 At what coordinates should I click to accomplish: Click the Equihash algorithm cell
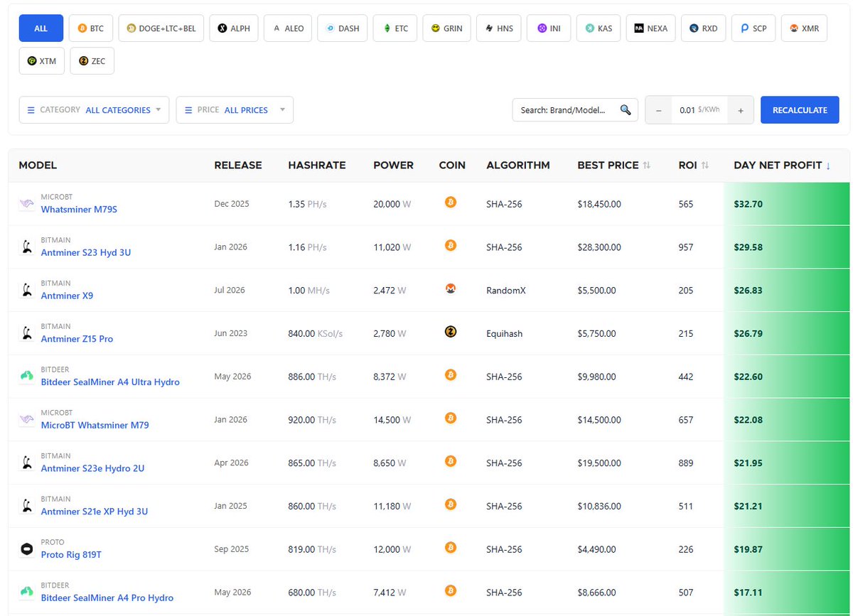[505, 334]
